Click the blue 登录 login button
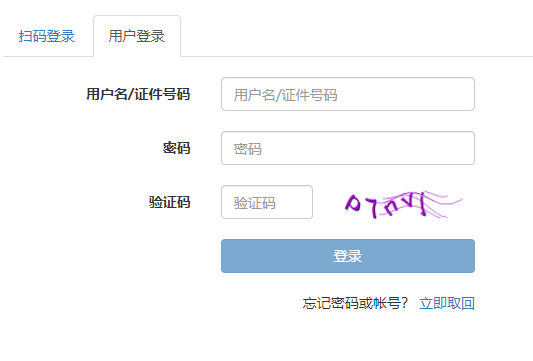533x361 pixels. pos(348,256)
